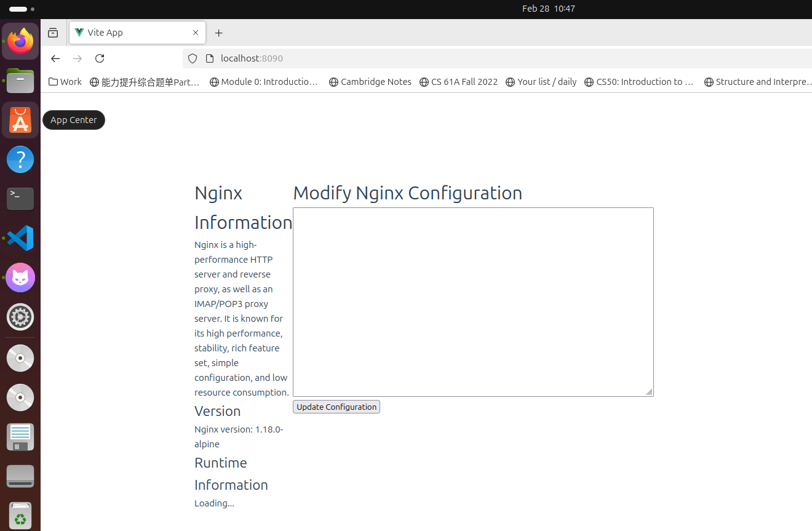Open the Cambridge Notes bookmark
Image resolution: width=812 pixels, height=531 pixels.
tap(370, 82)
